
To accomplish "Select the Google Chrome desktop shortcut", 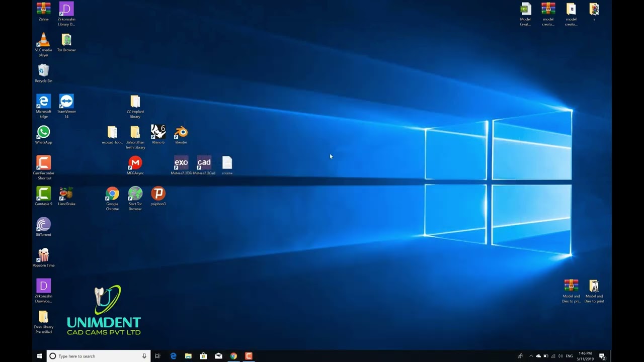I will (112, 199).
